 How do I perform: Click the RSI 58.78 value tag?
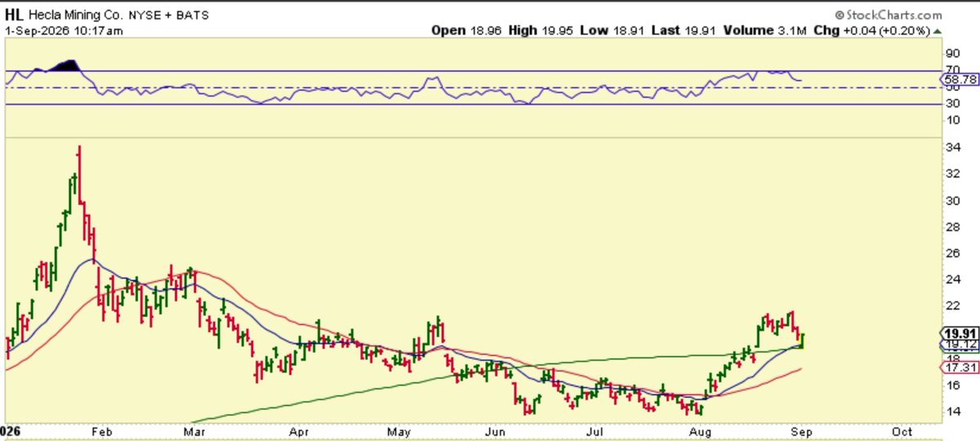click(x=959, y=80)
